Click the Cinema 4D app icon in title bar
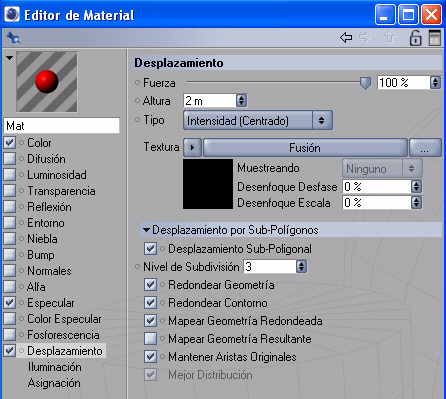Screen dimensions: 446x399 (x=12, y=15)
